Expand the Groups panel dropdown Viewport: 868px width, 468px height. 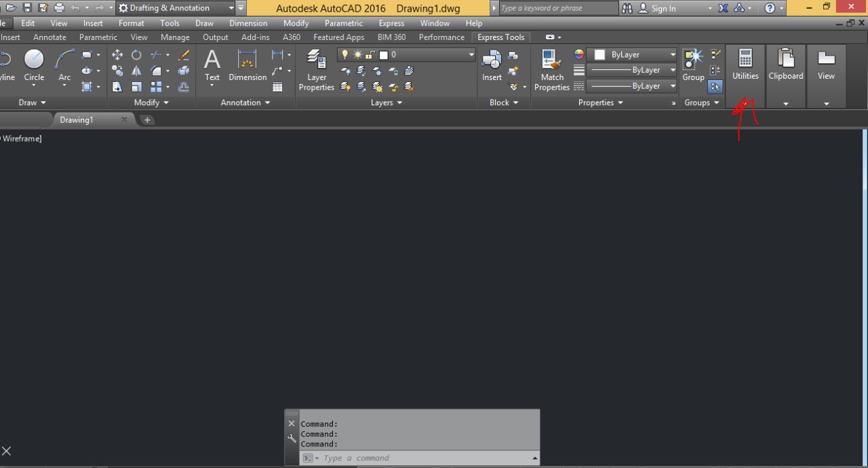tap(702, 102)
